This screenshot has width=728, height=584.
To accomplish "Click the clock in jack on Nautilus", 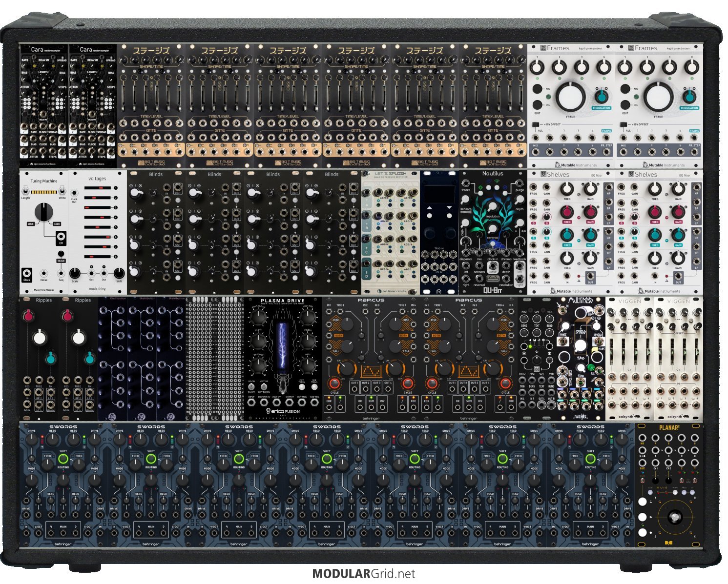I will pyautogui.click(x=493, y=252).
